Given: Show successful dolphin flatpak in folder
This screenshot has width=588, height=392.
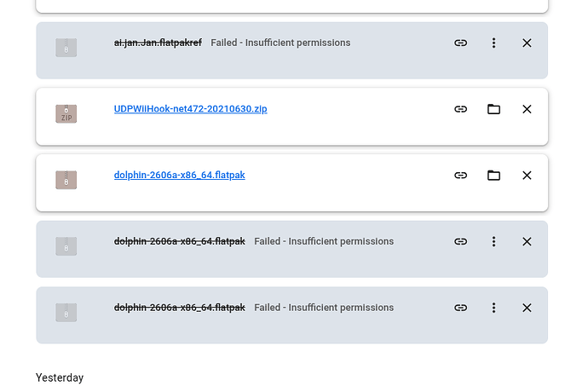Looking at the screenshot, I should coord(493,176).
